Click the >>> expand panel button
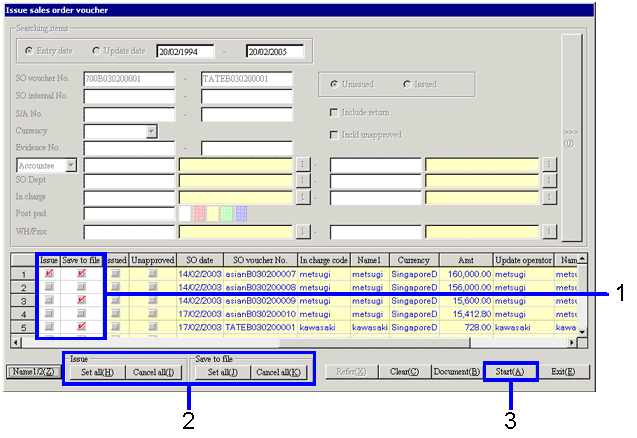This screenshot has width=637, height=438. pyautogui.click(x=572, y=138)
